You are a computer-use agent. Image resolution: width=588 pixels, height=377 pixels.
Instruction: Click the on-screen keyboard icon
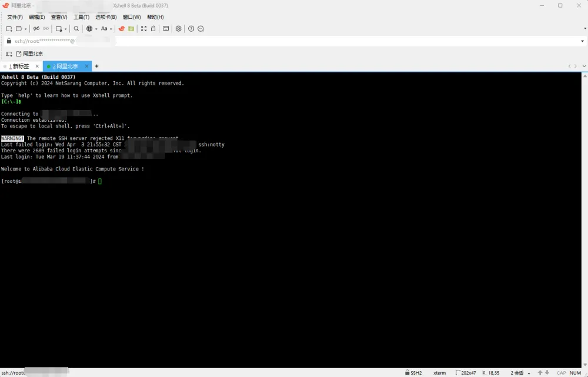[166, 28]
